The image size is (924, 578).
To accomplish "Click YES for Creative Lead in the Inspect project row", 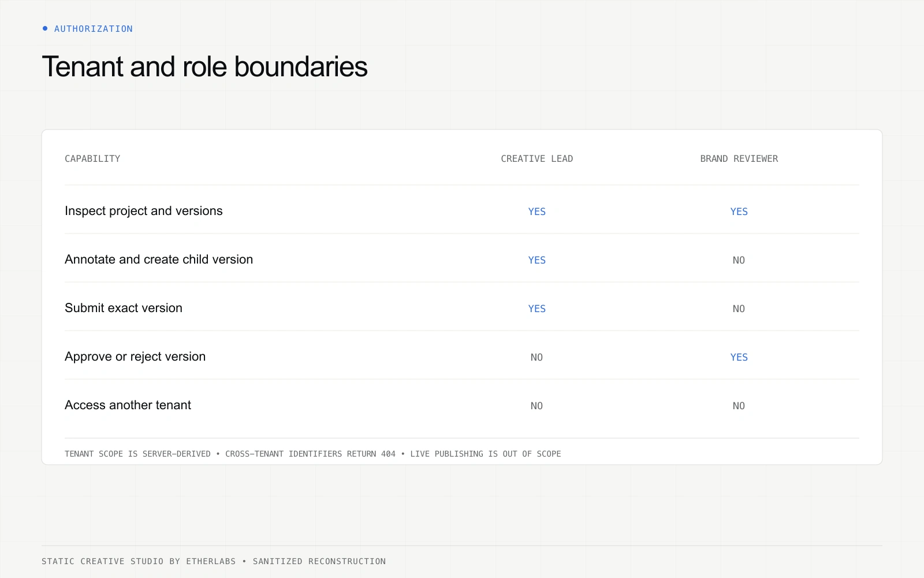I will tap(536, 212).
